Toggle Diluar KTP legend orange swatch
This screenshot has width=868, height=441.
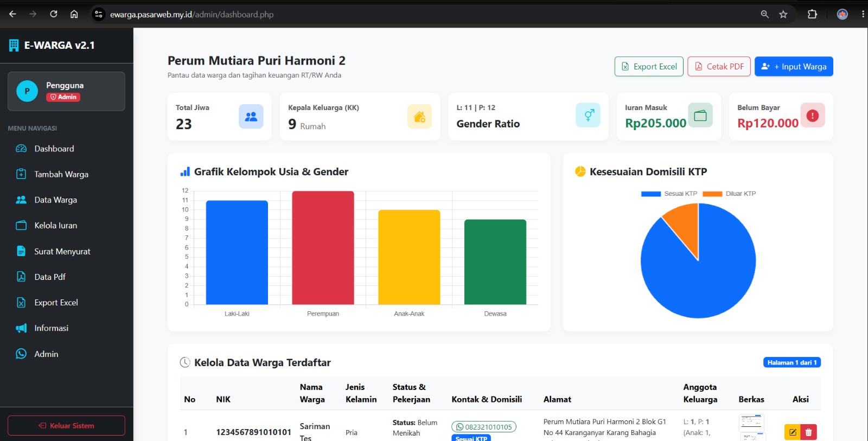click(x=712, y=194)
